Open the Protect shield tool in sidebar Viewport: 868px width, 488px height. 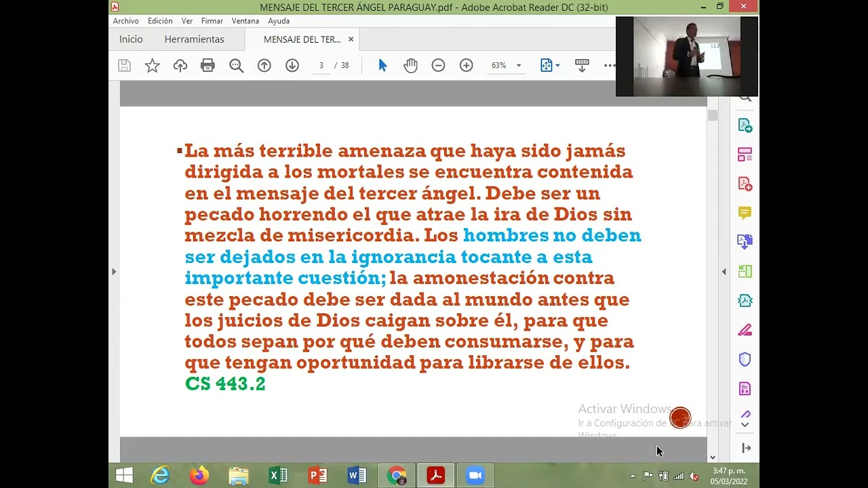pyautogui.click(x=745, y=359)
